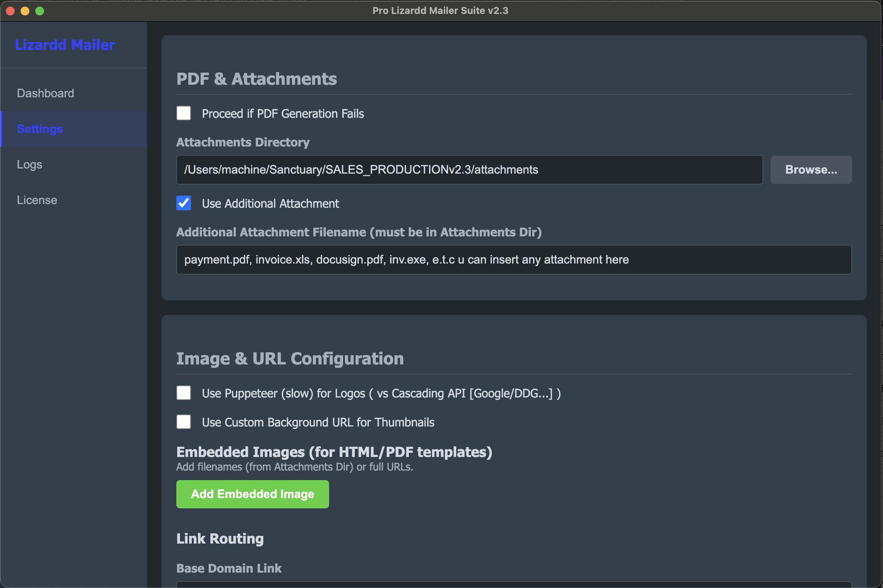
Task: Minimize the window with the yellow button
Action: pos(25,11)
